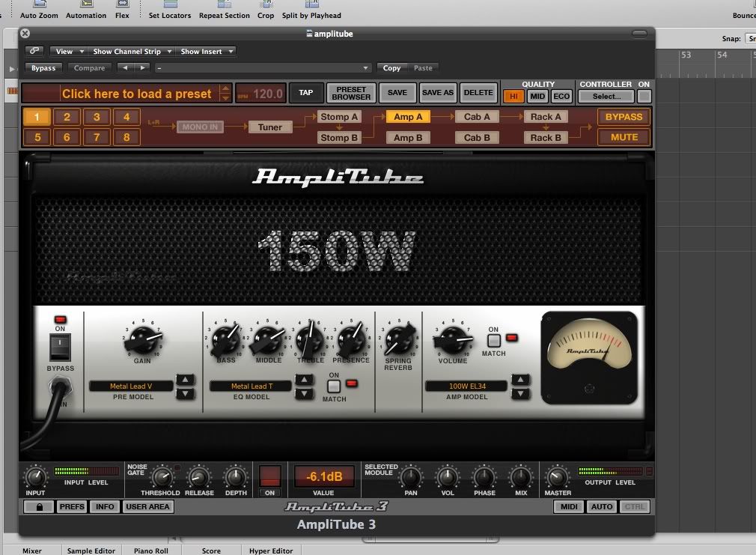Screen dimensions: 756x555
Task: Click the padlock icon next to PREFS
Action: point(39,507)
